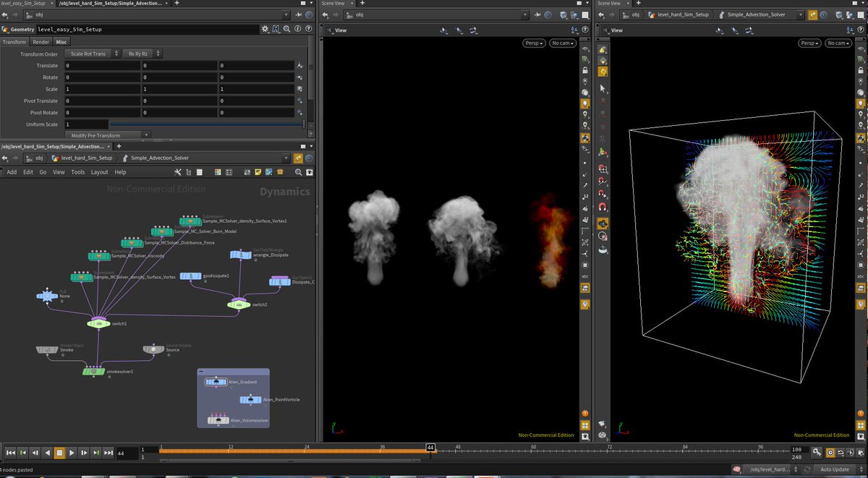Open the Add menu in network editor
The height and width of the screenshot is (478, 868).
coord(12,172)
